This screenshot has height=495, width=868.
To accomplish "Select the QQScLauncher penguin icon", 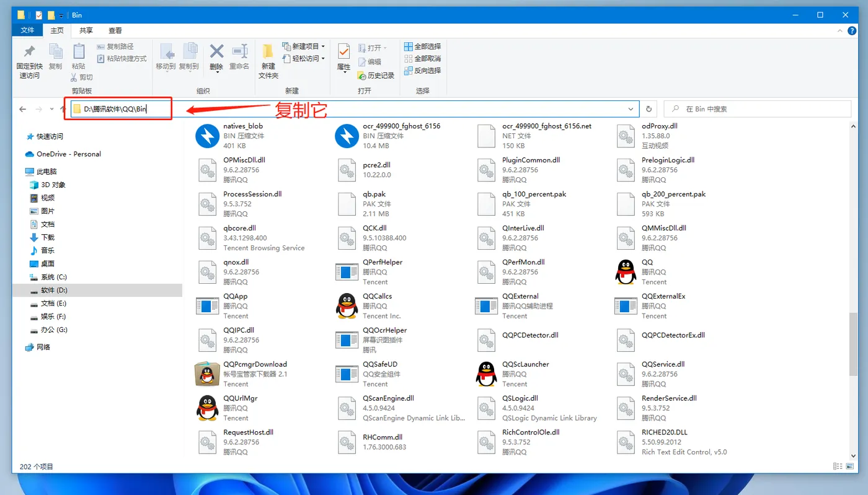I will pos(487,374).
